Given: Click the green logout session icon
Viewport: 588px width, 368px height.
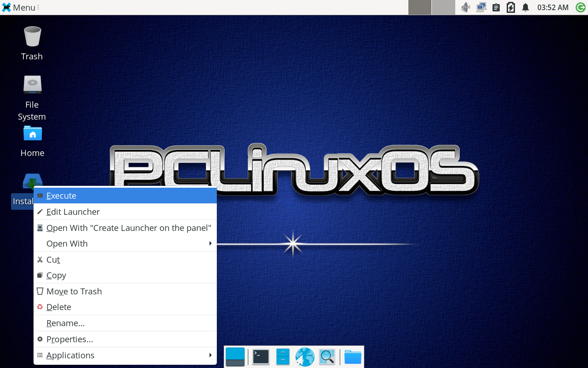Looking at the screenshot, I should click(x=580, y=7).
